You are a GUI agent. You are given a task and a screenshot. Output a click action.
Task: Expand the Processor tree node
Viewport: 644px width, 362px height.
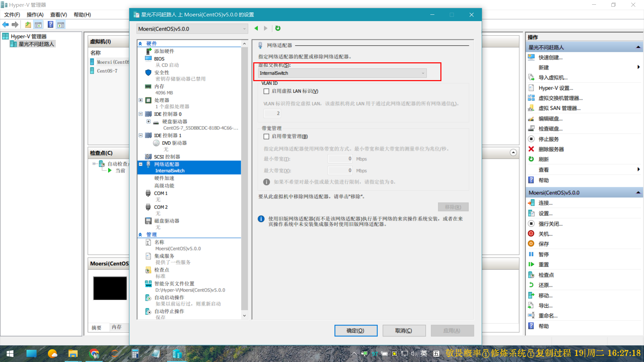tap(141, 100)
